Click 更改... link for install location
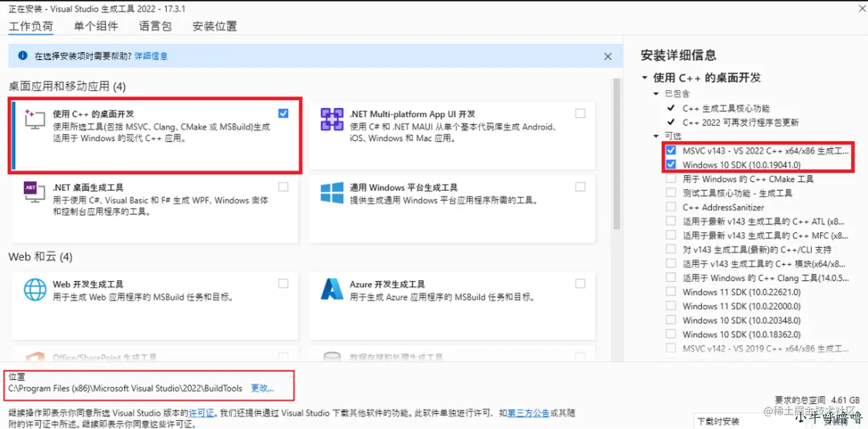The height and width of the screenshot is (429, 868). click(262, 388)
